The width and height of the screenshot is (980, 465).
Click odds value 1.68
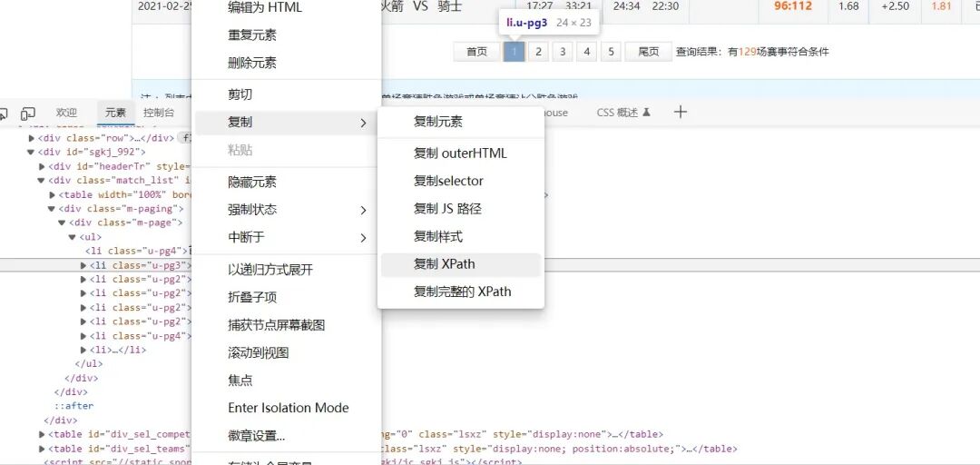[848, 7]
